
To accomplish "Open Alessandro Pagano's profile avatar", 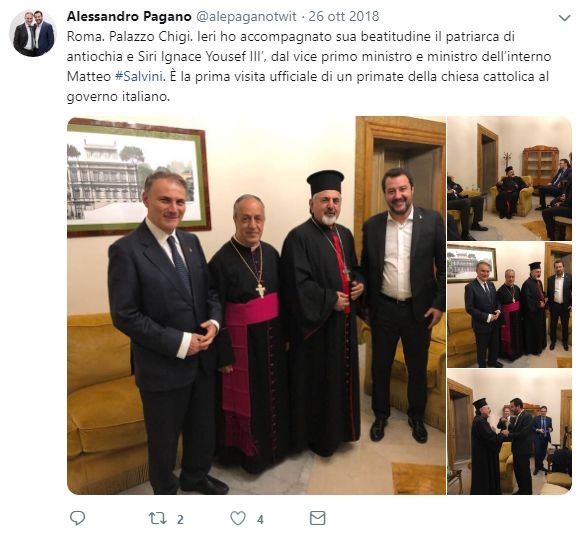I will pyautogui.click(x=33, y=33).
